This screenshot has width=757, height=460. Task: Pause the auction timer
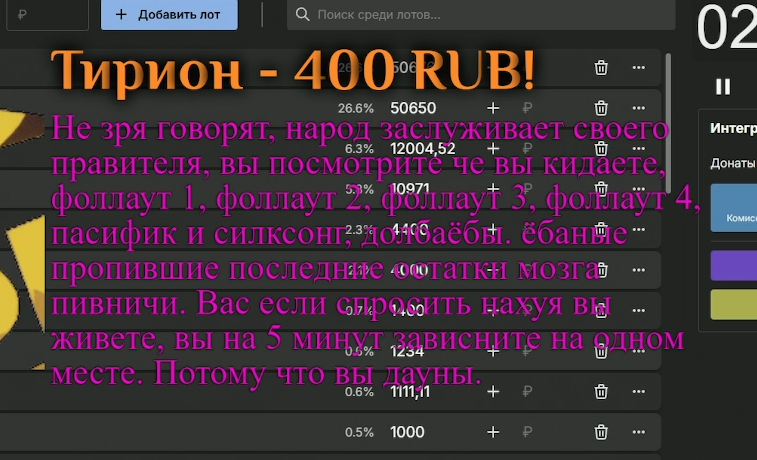[723, 87]
